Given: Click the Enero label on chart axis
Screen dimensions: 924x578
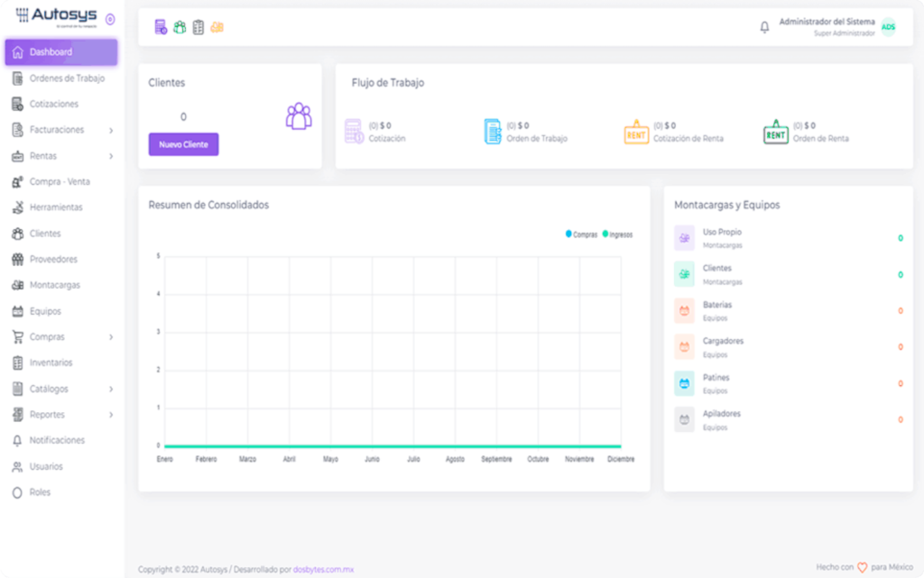Looking at the screenshot, I should 165,459.
